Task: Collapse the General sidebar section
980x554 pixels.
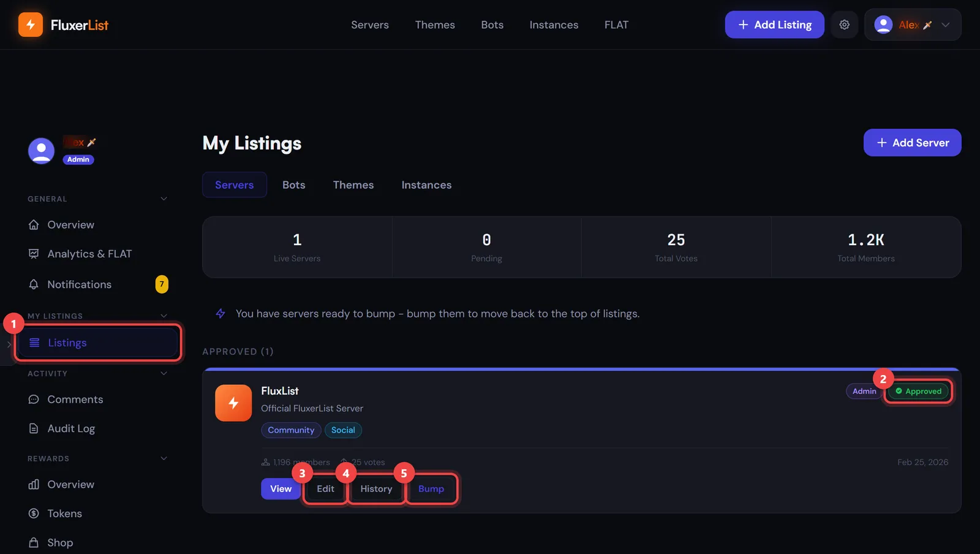Action: click(x=164, y=199)
